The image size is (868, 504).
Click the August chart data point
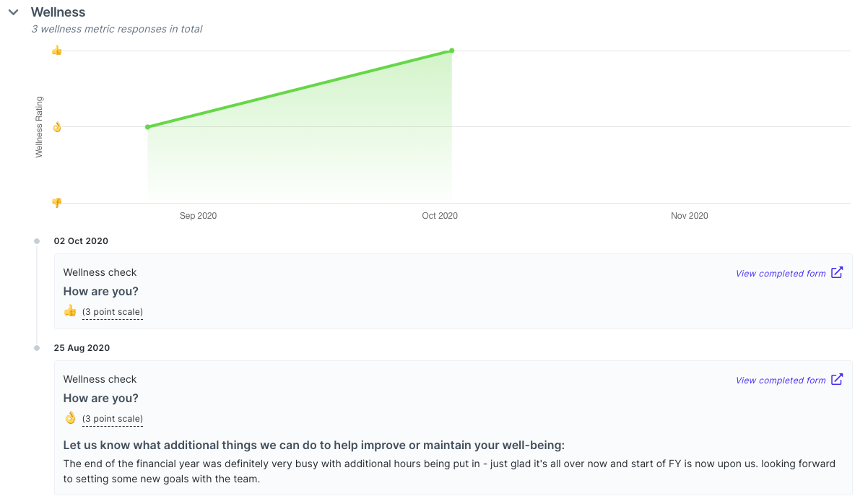coord(147,127)
